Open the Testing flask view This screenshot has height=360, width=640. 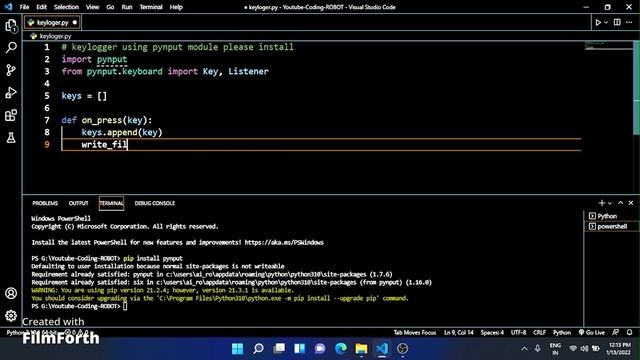coord(11,138)
